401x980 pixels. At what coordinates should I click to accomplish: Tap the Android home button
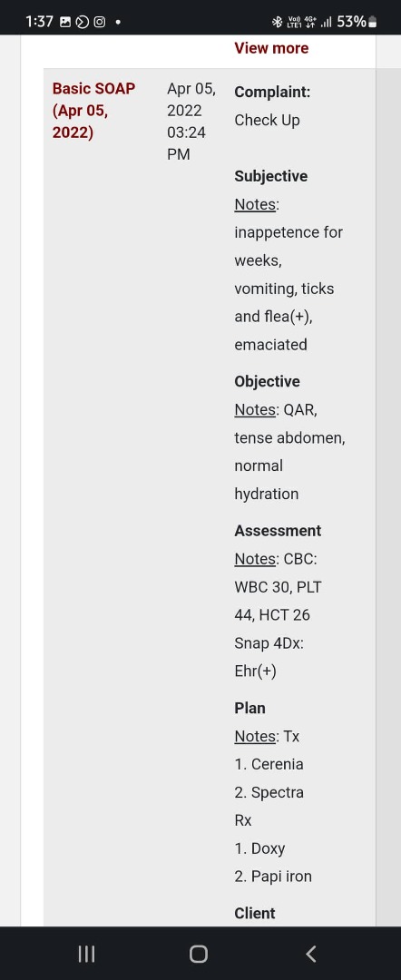[x=199, y=954]
